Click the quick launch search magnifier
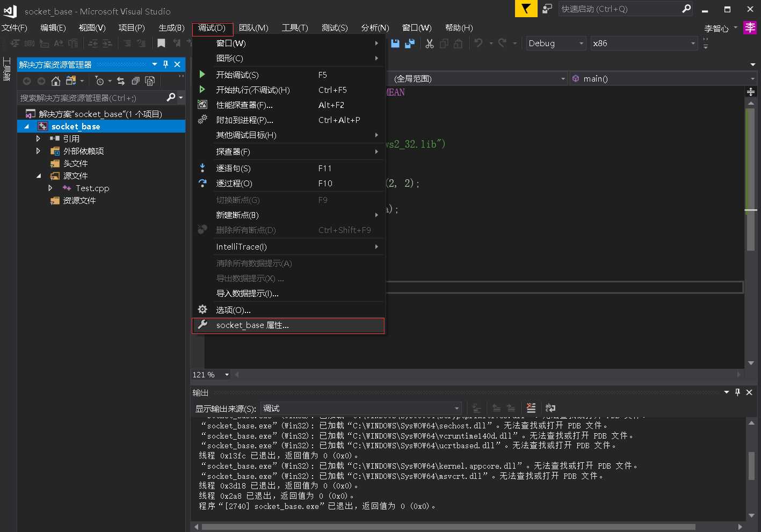761x532 pixels. 686,9
